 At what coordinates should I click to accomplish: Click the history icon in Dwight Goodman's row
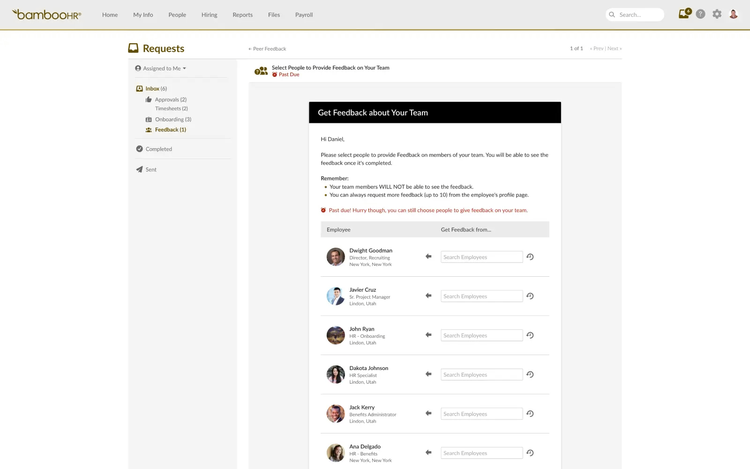(530, 257)
